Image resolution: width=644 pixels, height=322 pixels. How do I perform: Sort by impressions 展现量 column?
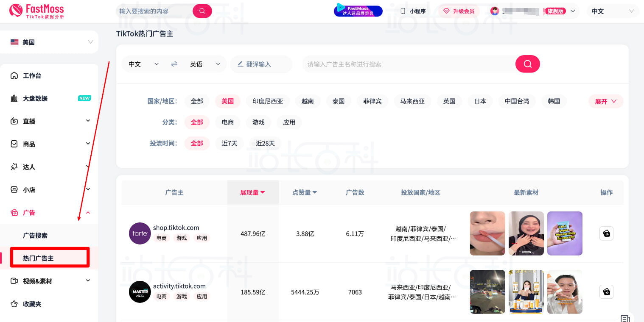click(253, 192)
